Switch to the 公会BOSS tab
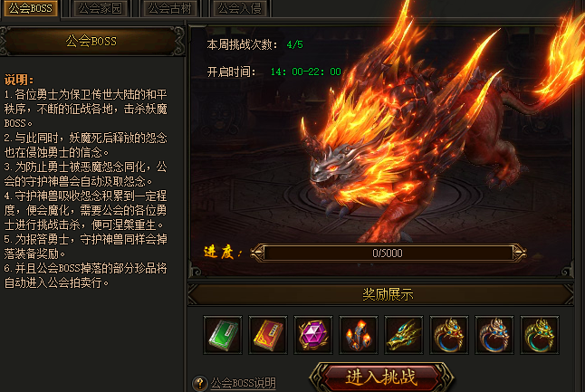 point(31,8)
